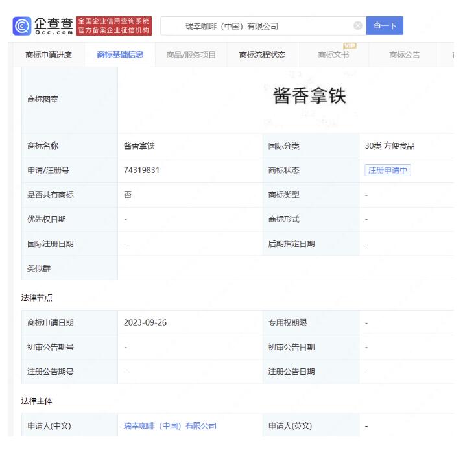Click the 注册公告期号 label

point(50,372)
